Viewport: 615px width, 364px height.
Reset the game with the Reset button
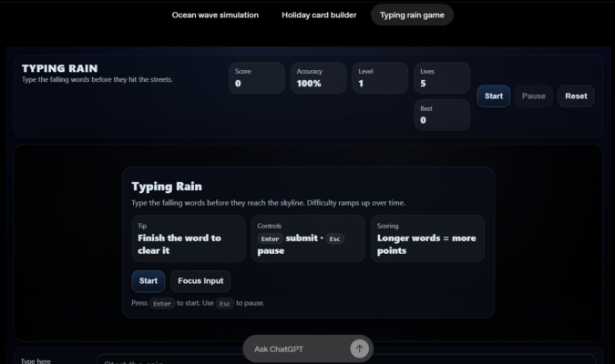click(576, 96)
